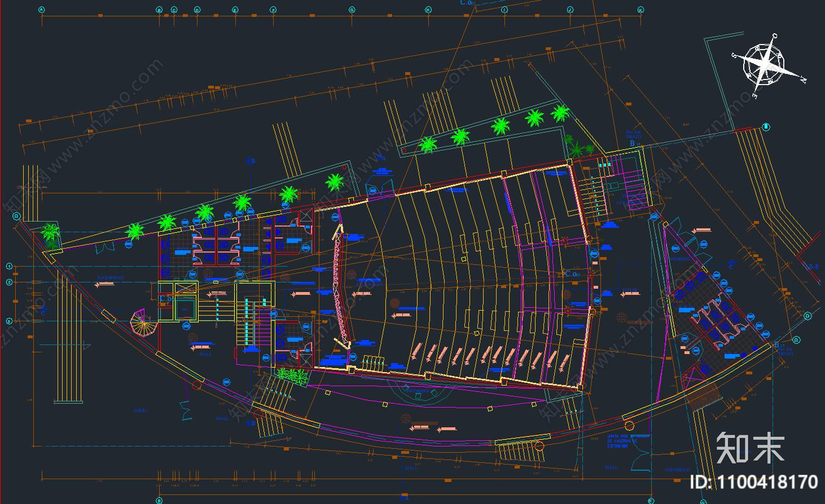Select the N letter on the compass
This screenshot has height=504, width=825.
tap(803, 81)
